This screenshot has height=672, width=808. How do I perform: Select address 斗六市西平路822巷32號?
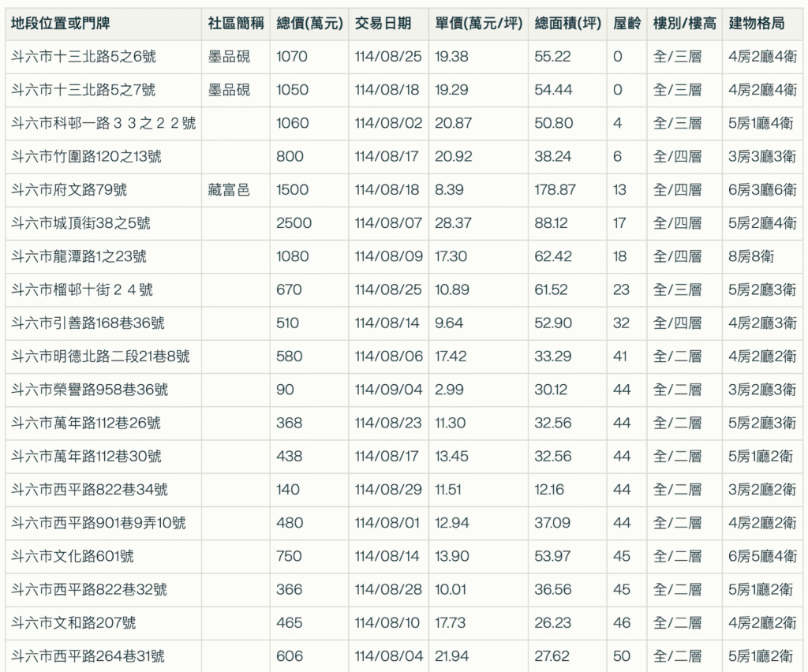[x=89, y=590]
